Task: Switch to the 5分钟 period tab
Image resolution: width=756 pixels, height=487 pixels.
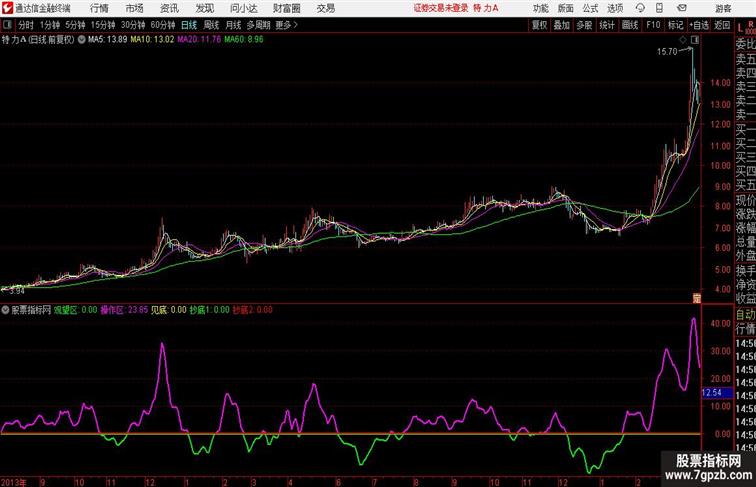Action: [75, 25]
